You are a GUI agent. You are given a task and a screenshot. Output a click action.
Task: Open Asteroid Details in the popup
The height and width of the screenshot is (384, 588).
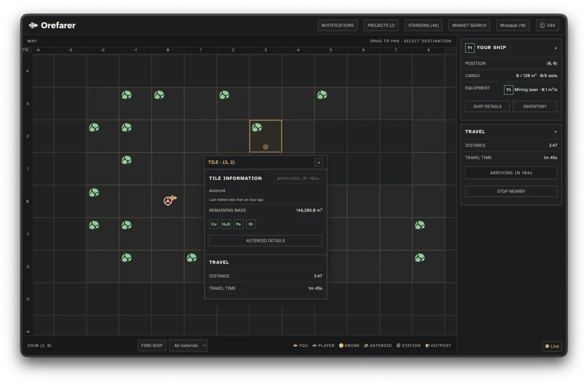[265, 241]
